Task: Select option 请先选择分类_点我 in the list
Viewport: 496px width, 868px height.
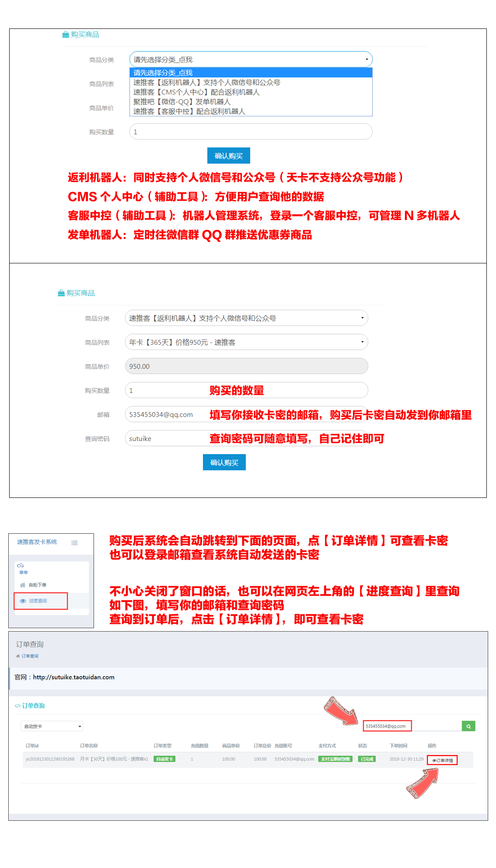Action: tap(251, 73)
